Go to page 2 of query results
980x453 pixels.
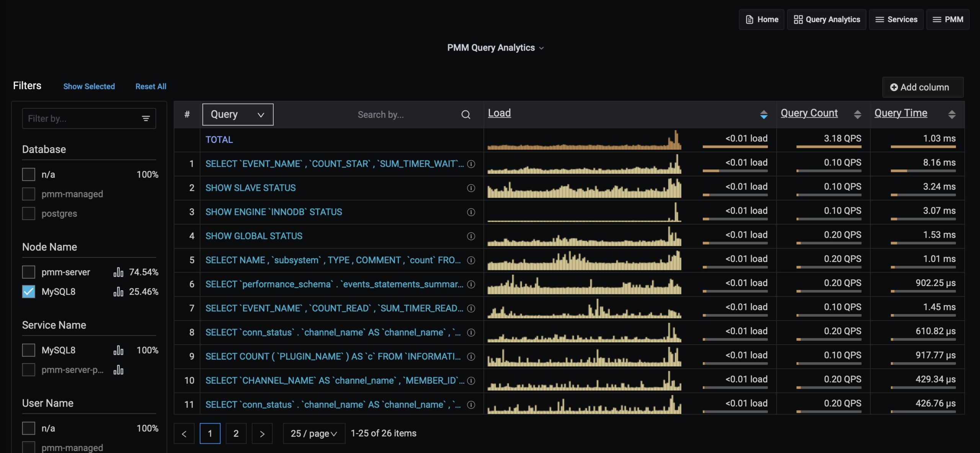tap(236, 433)
